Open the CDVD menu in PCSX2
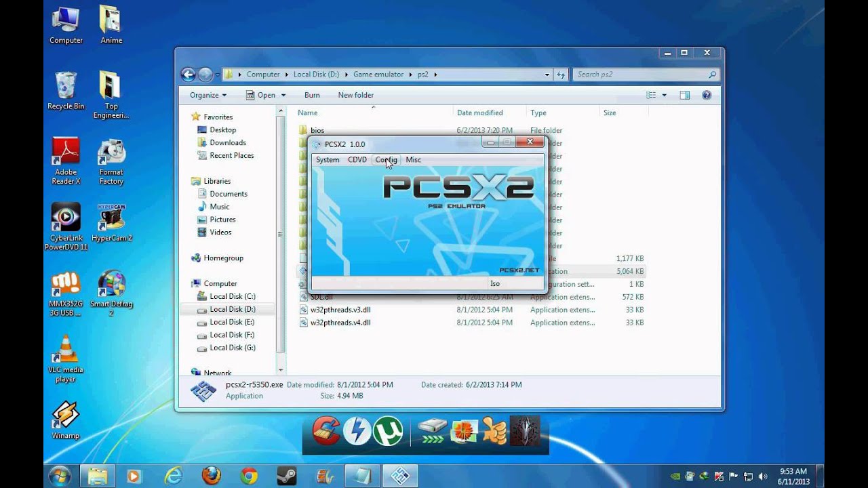This screenshot has width=868, height=488. (357, 160)
